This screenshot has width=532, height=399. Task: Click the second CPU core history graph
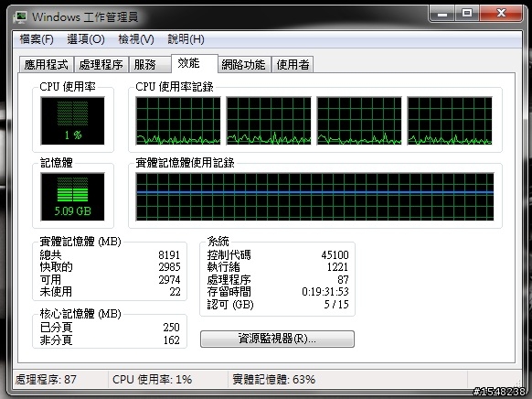pyautogui.click(x=269, y=121)
